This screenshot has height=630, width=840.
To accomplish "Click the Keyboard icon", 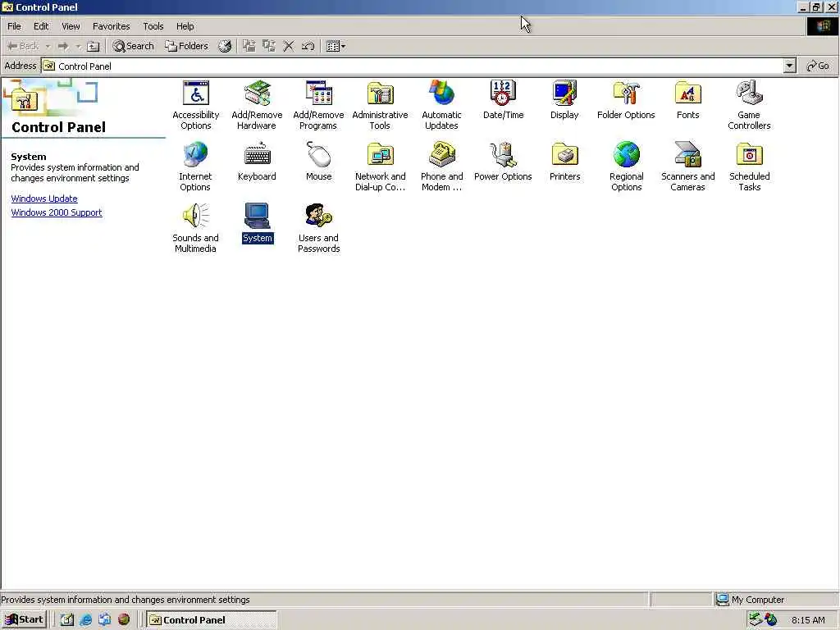I will tap(257, 155).
